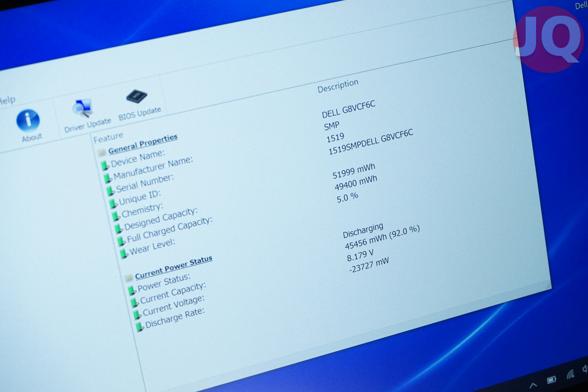Click the value 51999 mWh
588x392 pixels.
[x=354, y=171]
